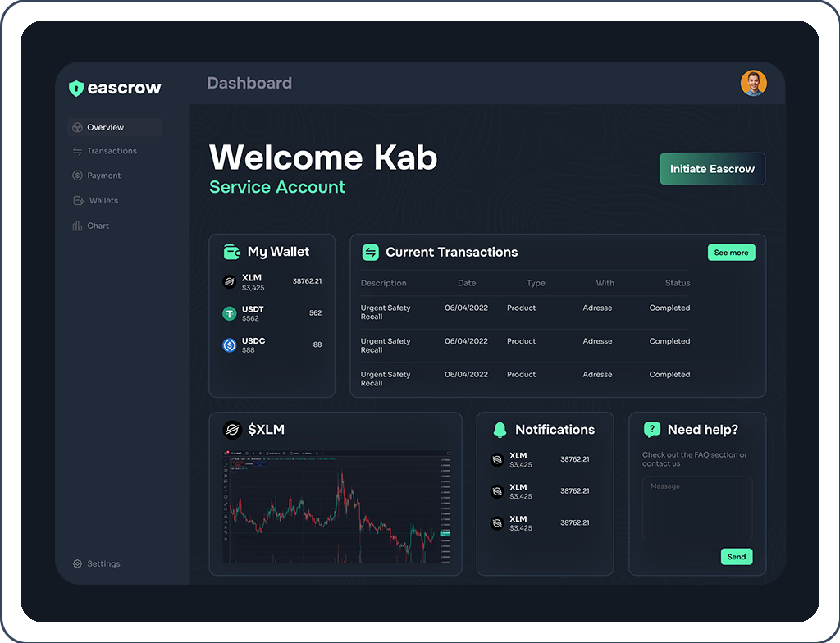
Task: Navigate to Wallets in the sidebar
Action: coord(103,201)
